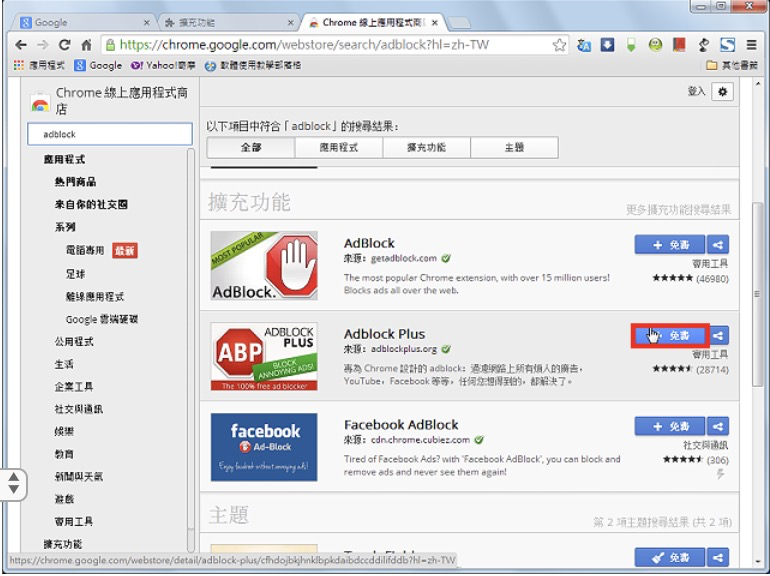Image resolution: width=770 pixels, height=576 pixels.
Task: Open the other bookmarks folder
Action: (732, 65)
